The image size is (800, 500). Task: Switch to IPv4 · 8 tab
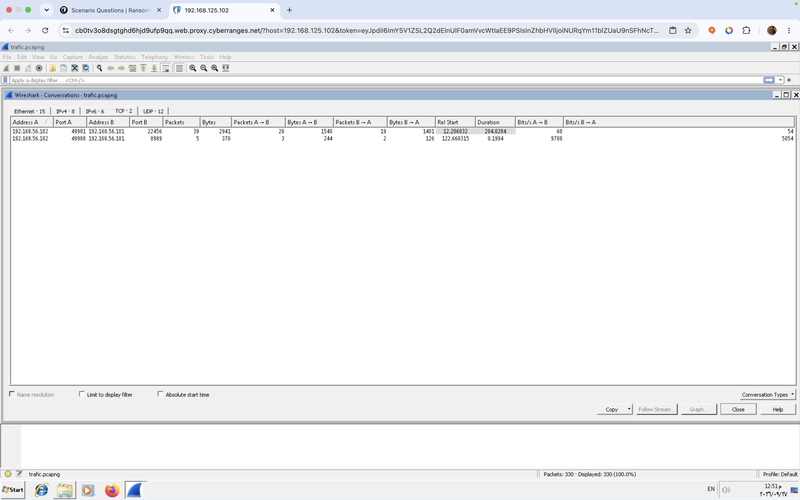(x=65, y=111)
